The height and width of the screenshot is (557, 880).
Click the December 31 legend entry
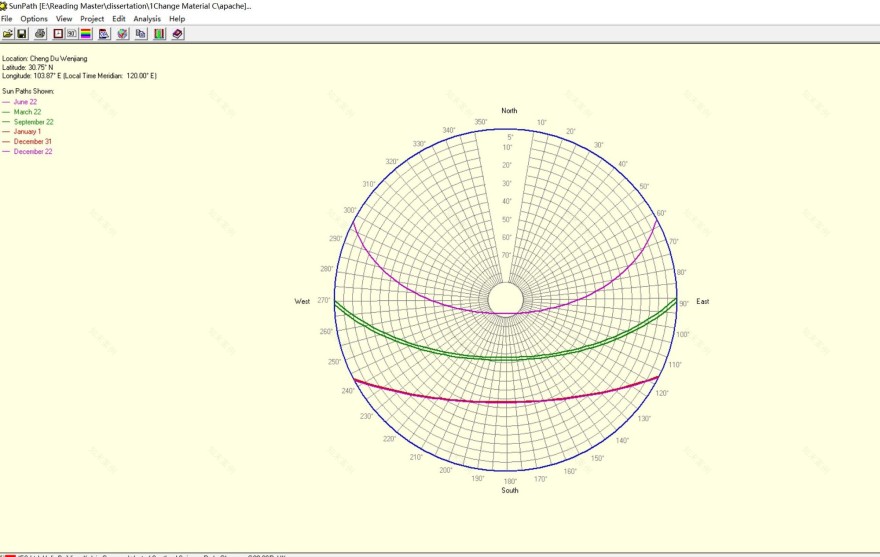[x=32, y=142]
